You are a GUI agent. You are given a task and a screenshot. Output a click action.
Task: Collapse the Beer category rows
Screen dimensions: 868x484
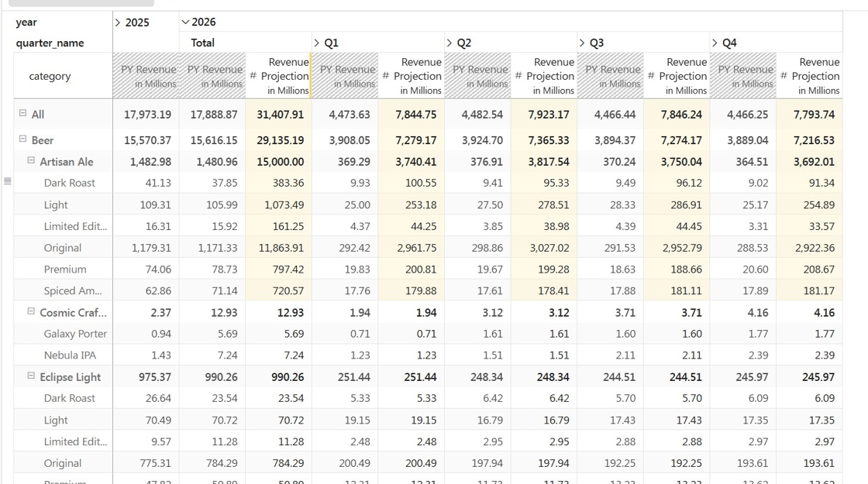tap(22, 139)
